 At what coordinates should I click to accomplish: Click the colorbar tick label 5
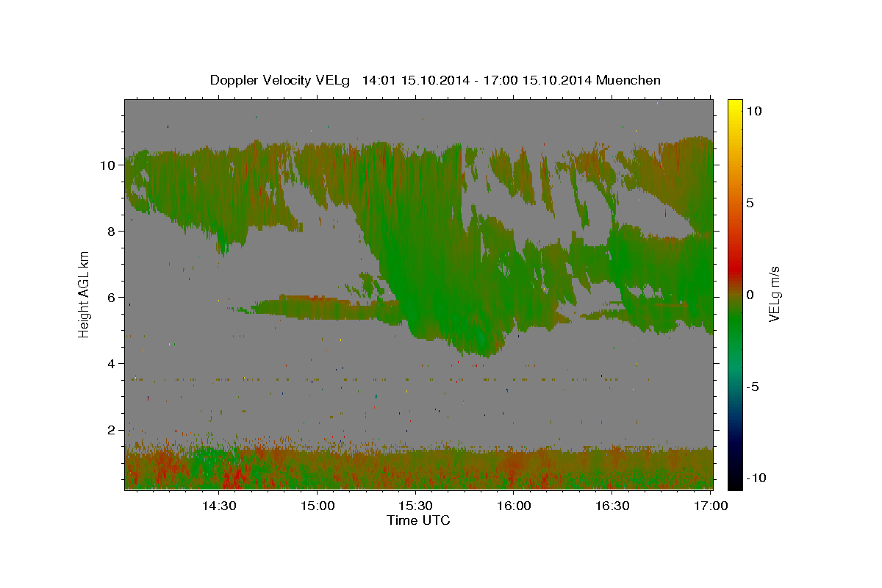tap(750, 203)
